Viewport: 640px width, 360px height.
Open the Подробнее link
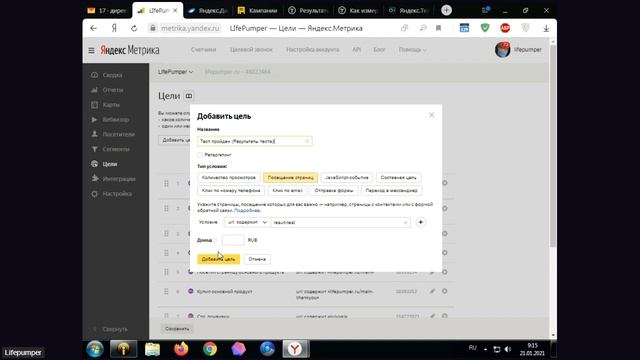click(247, 211)
